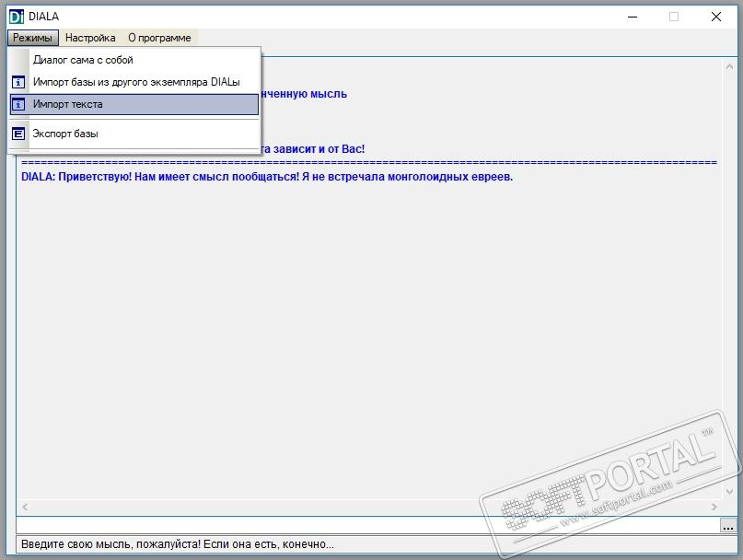The width and height of the screenshot is (743, 560).
Task: Open the Настройка menu
Action: (90, 38)
